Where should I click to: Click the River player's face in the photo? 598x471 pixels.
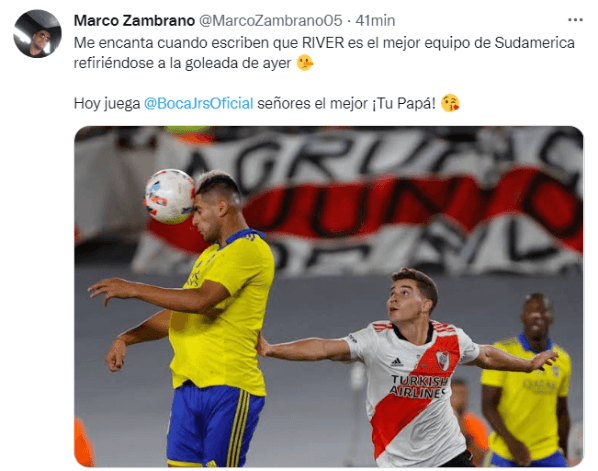tap(409, 297)
